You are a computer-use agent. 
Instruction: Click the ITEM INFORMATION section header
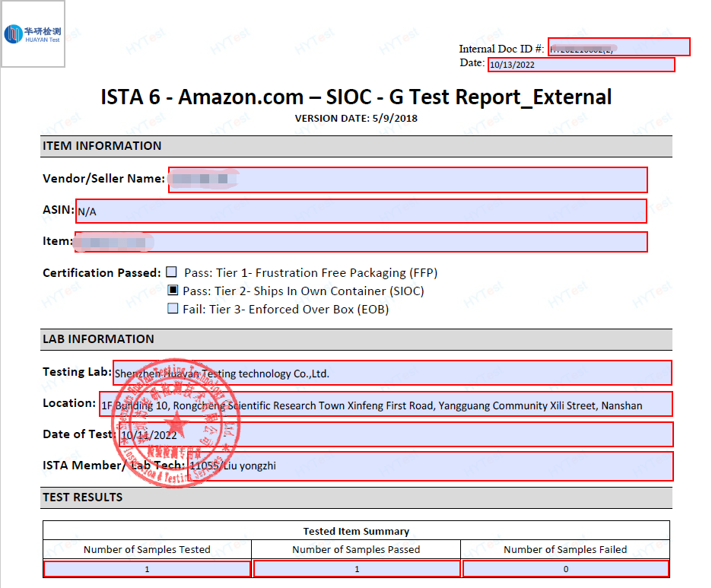pos(102,146)
